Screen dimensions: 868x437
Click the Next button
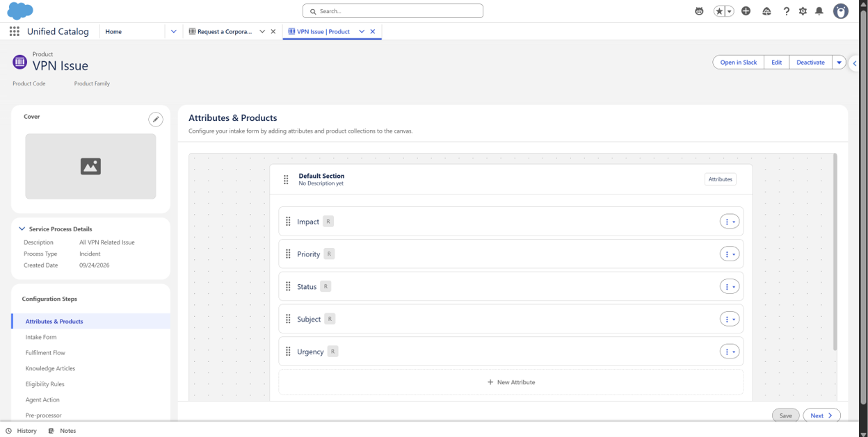coord(821,415)
